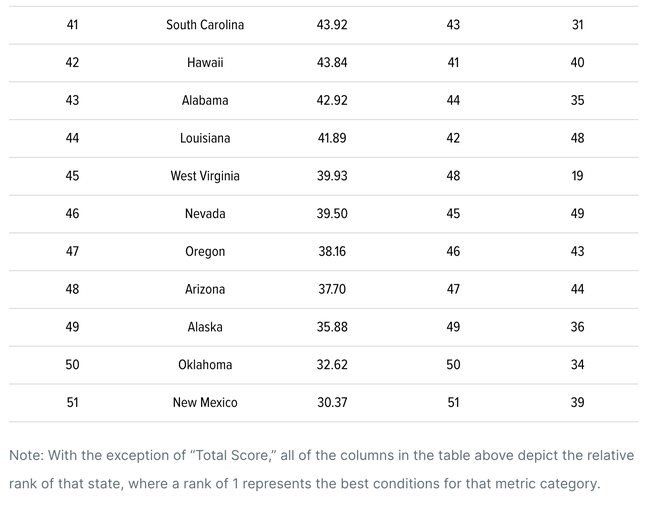Viewport: 647px width, 509px height.
Task: Click Alabama's total score 42.92
Action: tap(332, 100)
